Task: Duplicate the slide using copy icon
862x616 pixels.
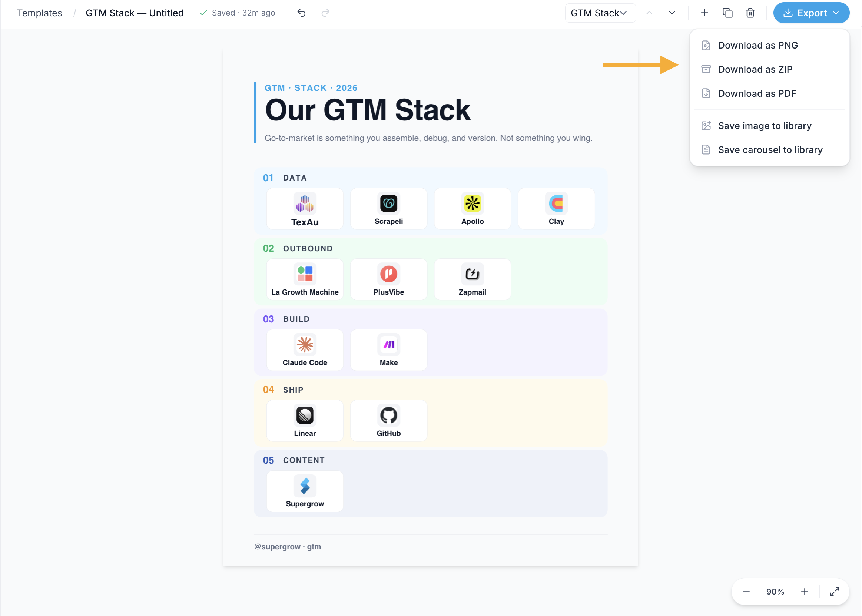Action: (x=727, y=13)
